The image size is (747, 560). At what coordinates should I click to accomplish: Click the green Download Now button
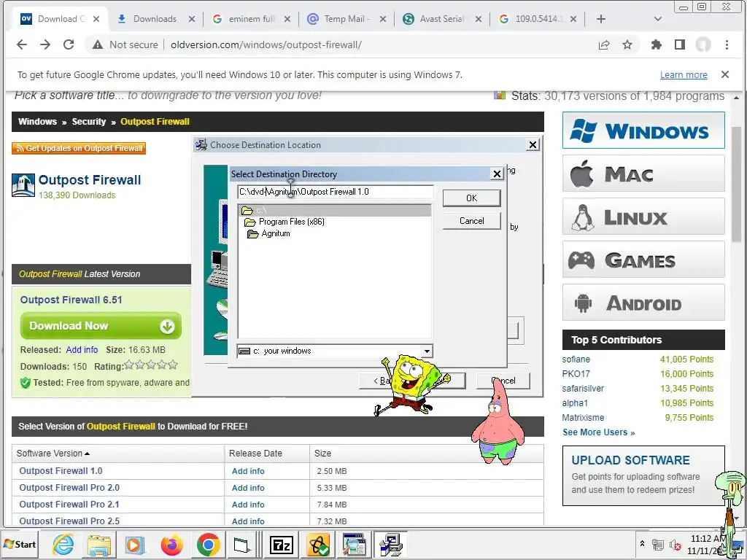click(101, 326)
